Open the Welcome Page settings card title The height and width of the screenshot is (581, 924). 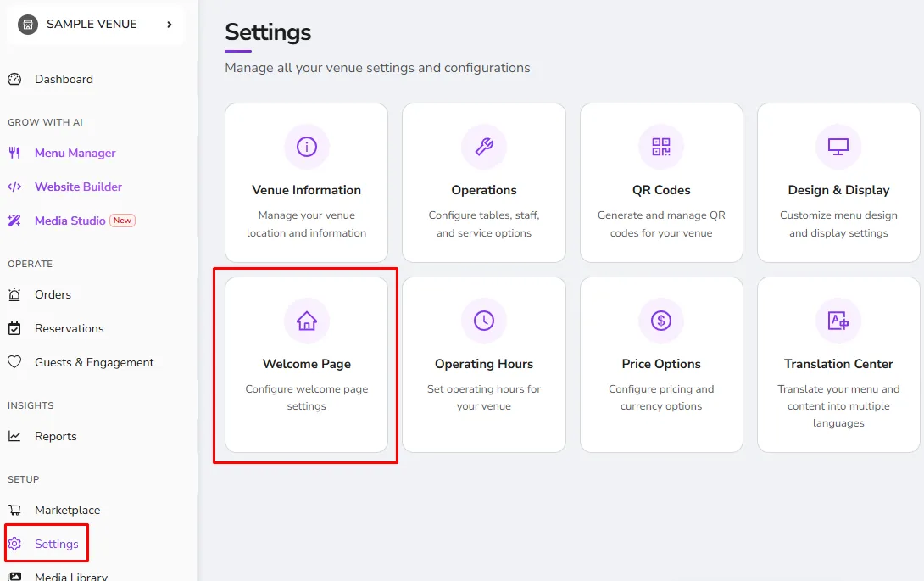click(x=306, y=364)
